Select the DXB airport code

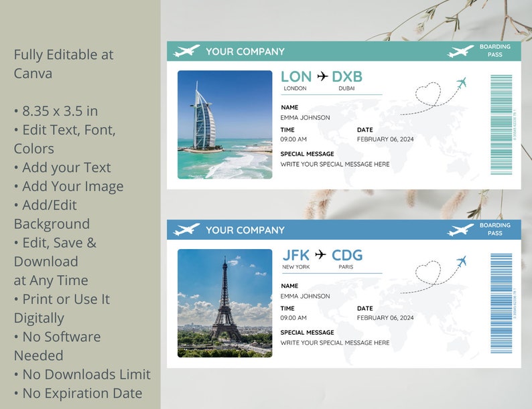click(x=347, y=76)
